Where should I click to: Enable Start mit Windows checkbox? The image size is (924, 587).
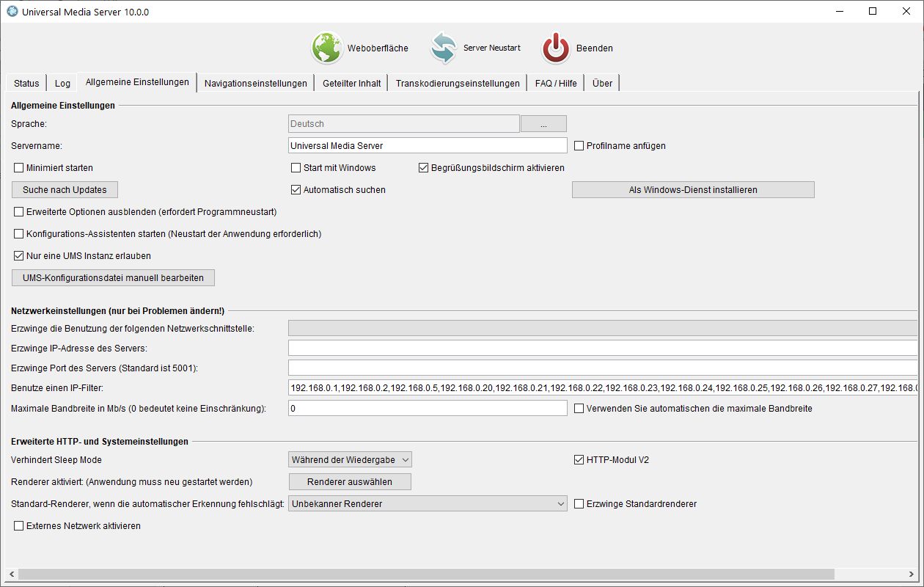296,168
